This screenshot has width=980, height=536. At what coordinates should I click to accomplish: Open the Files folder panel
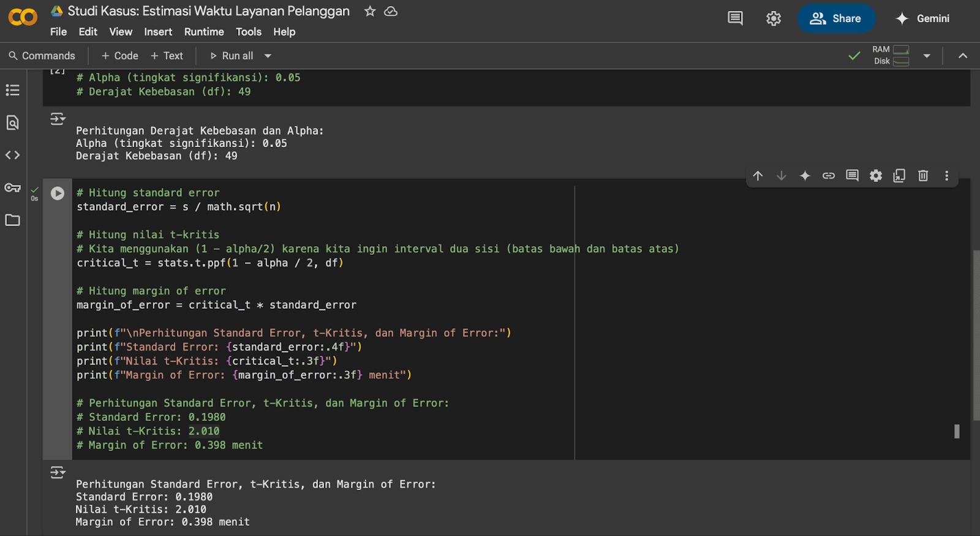pos(12,221)
